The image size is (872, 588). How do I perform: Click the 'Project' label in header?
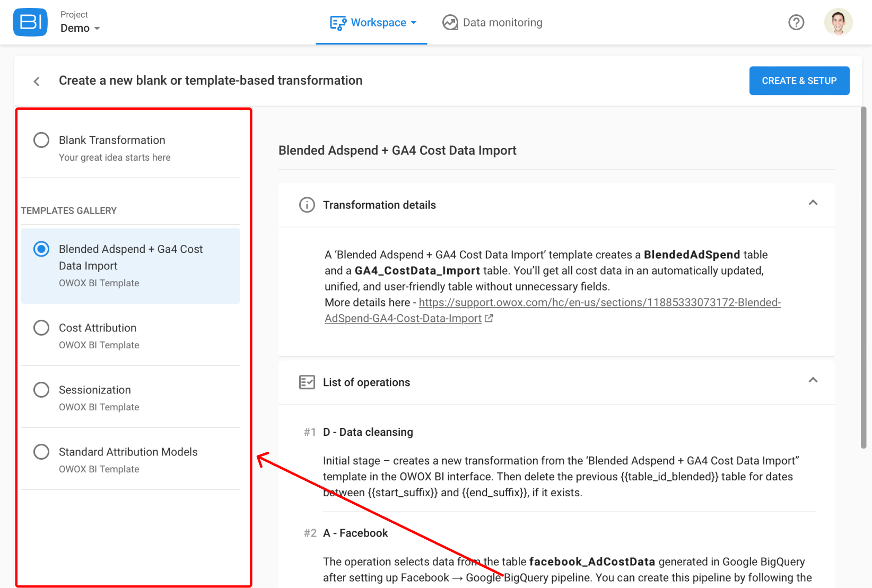[x=74, y=14]
